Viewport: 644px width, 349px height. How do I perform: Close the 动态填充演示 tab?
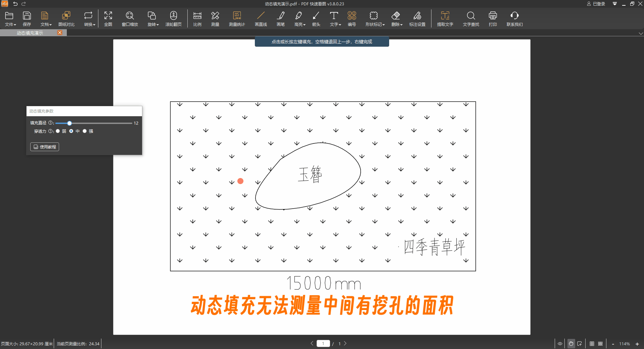coord(60,33)
